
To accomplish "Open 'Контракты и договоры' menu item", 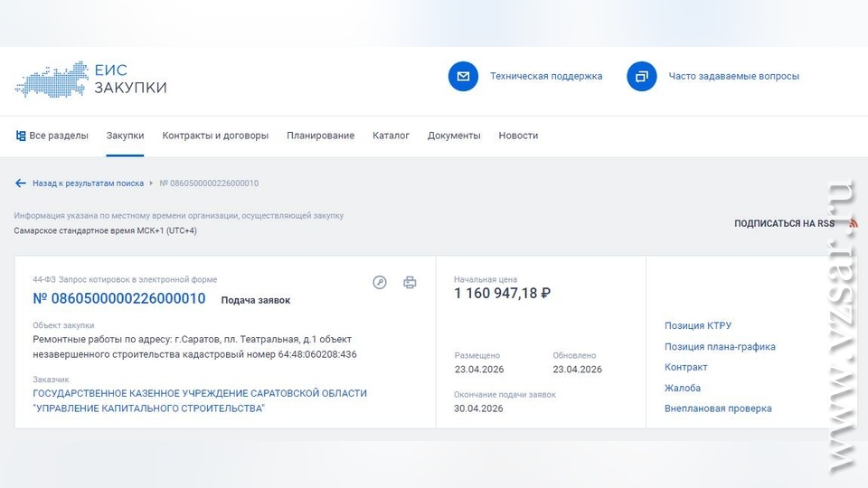I will coord(215,136).
